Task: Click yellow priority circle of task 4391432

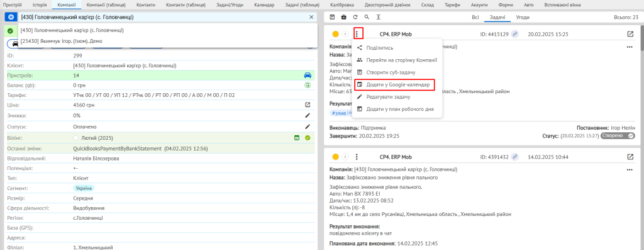Action: [x=336, y=157]
